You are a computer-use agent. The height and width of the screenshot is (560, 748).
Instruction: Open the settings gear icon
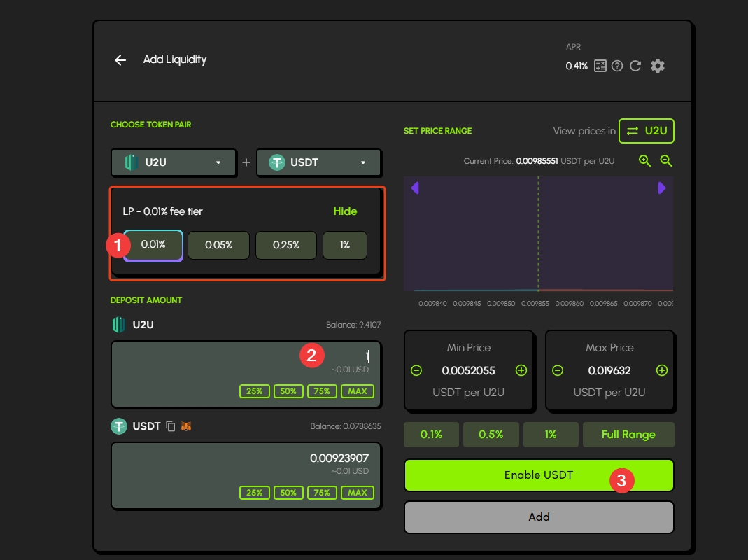pos(658,66)
